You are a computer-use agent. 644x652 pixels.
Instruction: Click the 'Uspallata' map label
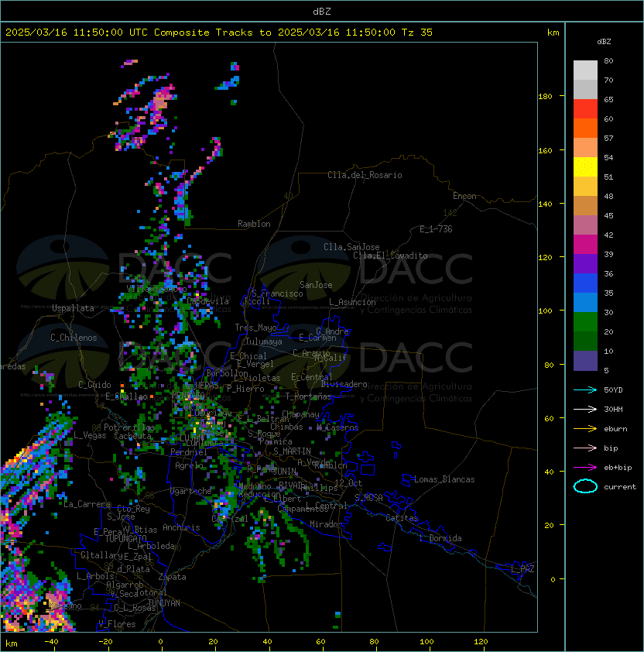tap(74, 308)
